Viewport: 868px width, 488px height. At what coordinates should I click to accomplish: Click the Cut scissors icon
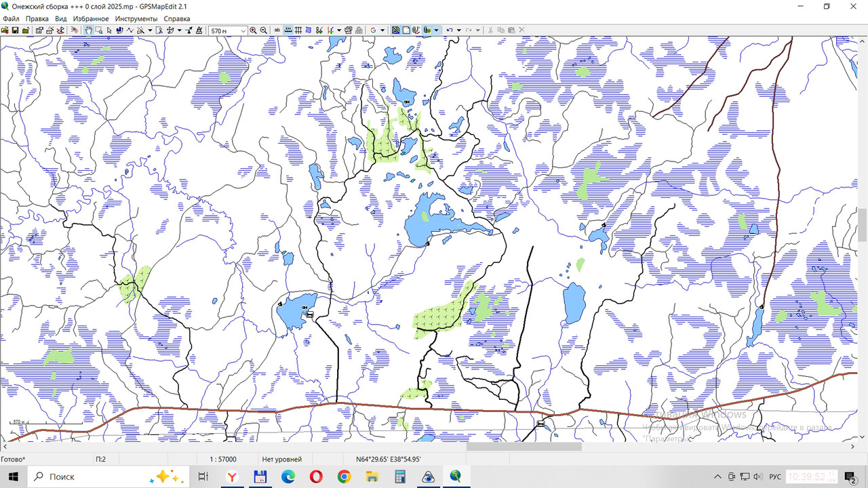coord(490,30)
